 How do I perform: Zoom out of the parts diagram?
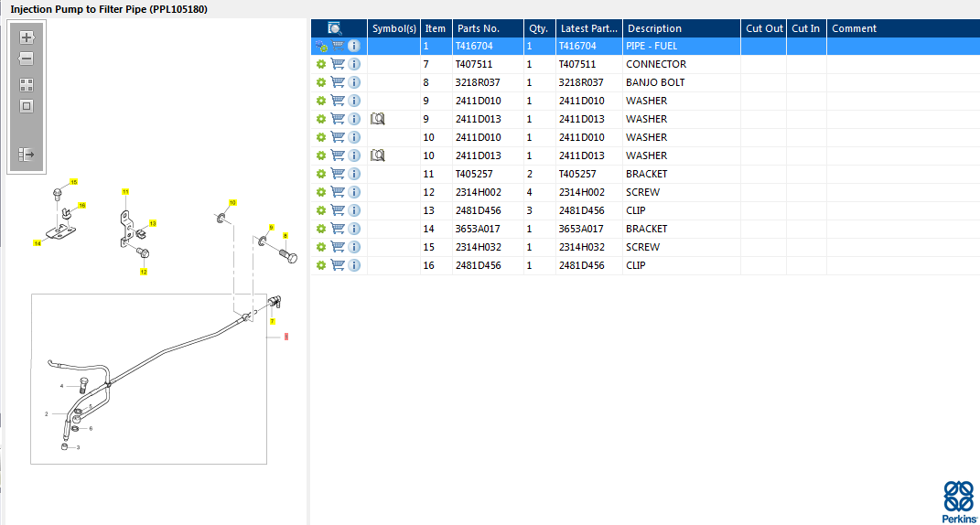[27, 59]
